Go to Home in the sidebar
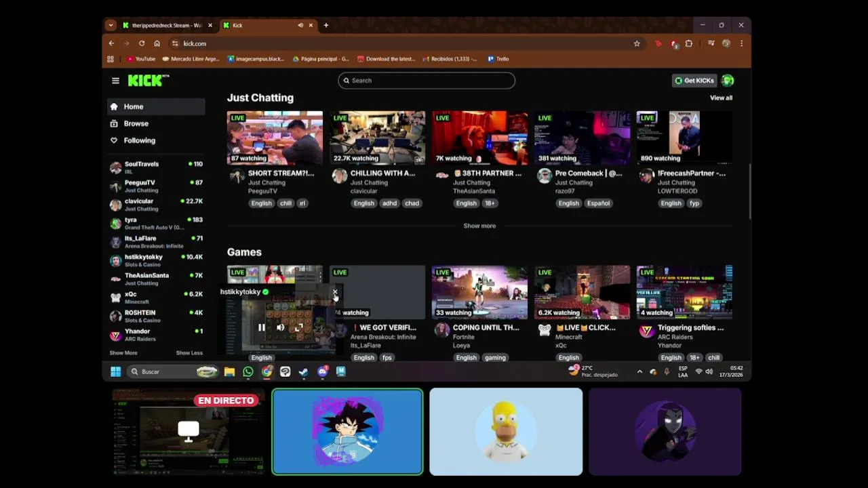Image resolution: width=868 pixels, height=488 pixels. tap(156, 106)
